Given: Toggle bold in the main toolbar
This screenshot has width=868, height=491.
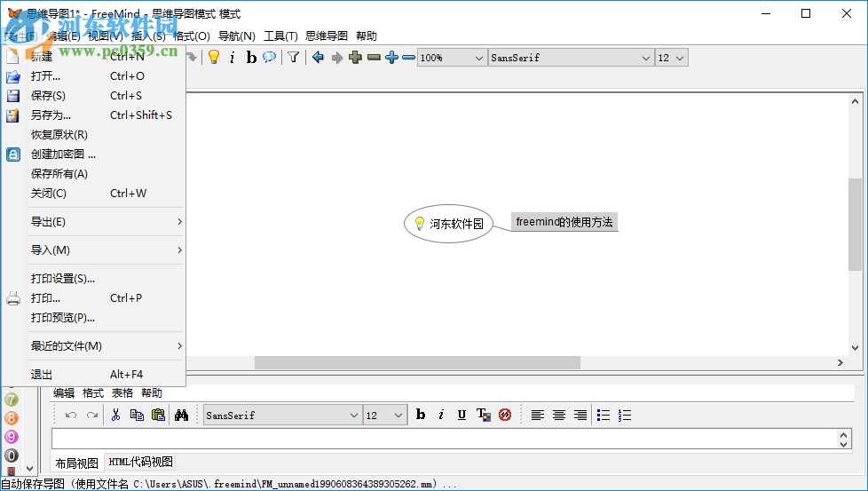Looking at the screenshot, I should pyautogui.click(x=251, y=57).
